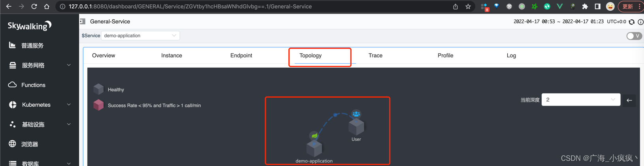Image resolution: width=644 pixels, height=166 pixels.
Task: Open the 当前深度 depth dropdown showing 2
Action: pos(581,100)
